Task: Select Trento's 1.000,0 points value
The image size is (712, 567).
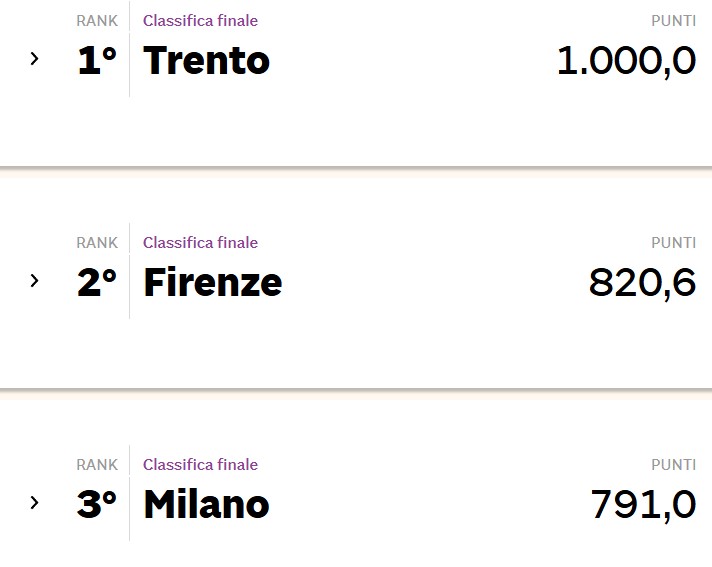Action: (627, 61)
